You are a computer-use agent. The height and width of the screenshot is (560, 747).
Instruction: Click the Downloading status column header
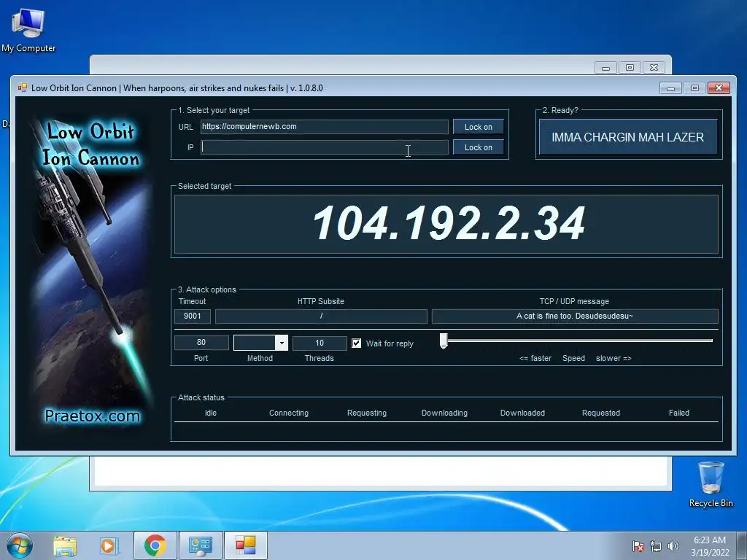pos(444,413)
